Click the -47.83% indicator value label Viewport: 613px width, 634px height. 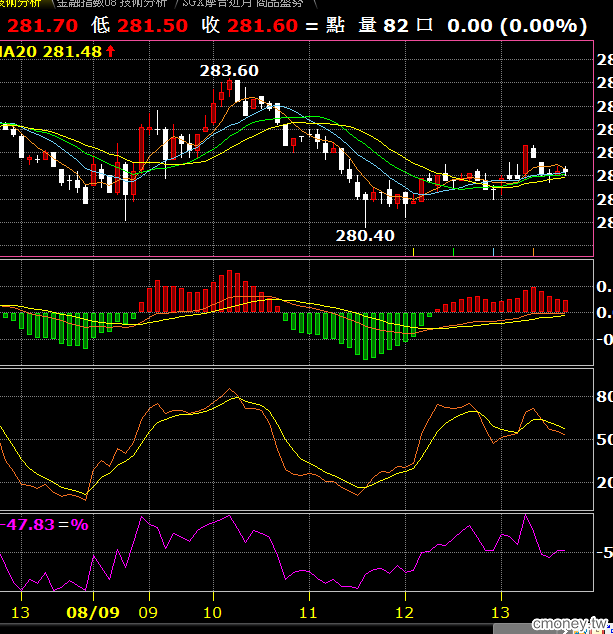tap(44, 525)
